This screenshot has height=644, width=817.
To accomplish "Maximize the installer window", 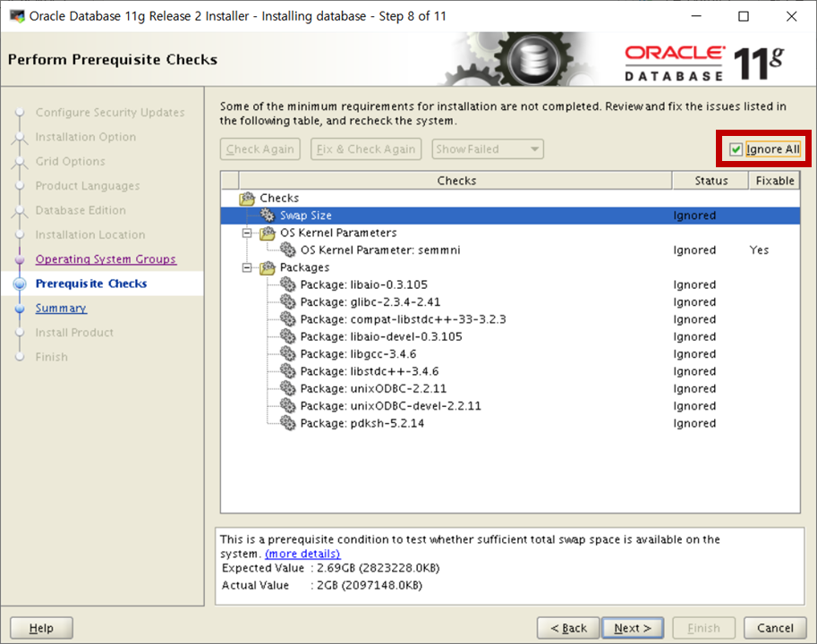I will tap(744, 16).
